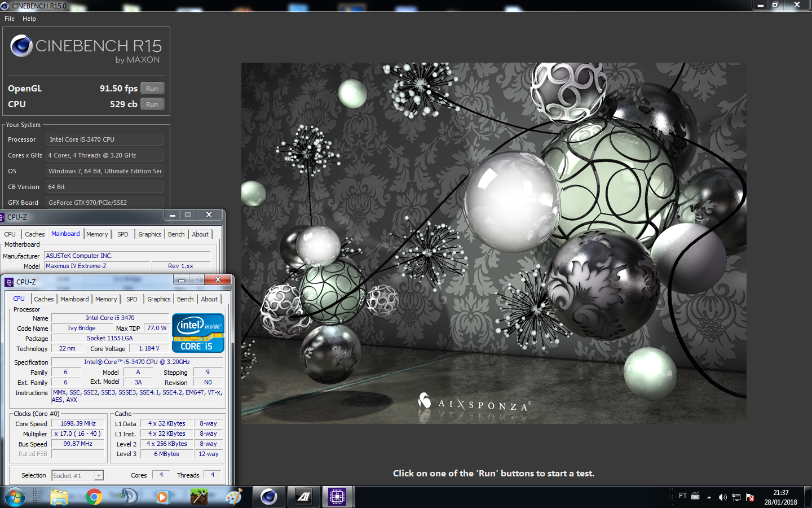
Task: Select CPU tab in rear CPU-Z window
Action: 10,234
